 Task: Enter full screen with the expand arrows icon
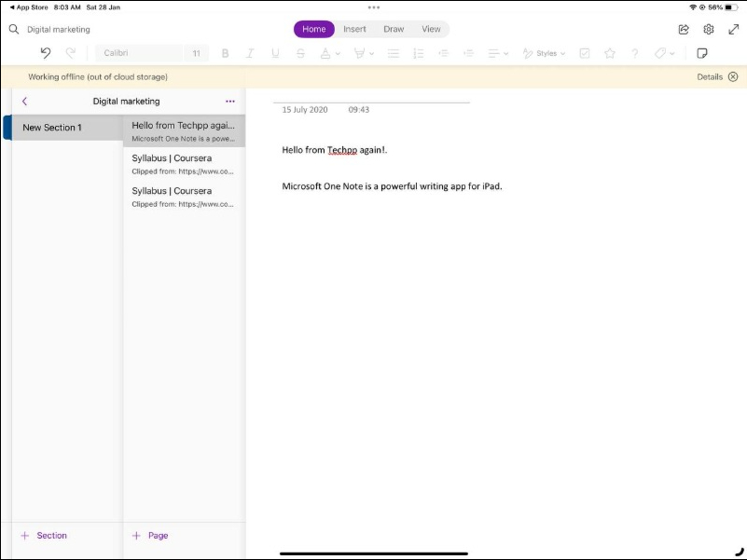tap(733, 29)
